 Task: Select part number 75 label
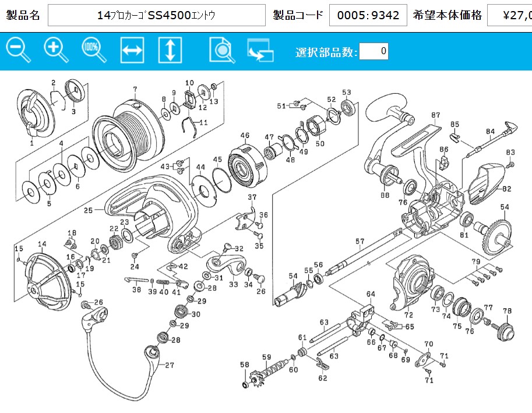coord(457,326)
